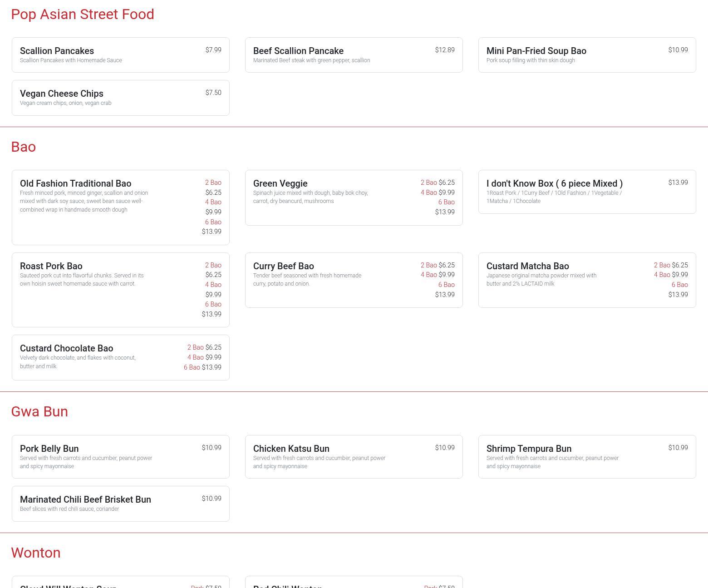Click the 'Velvety dark chocolate' description
Screen dimensions: 708x588
(78, 362)
